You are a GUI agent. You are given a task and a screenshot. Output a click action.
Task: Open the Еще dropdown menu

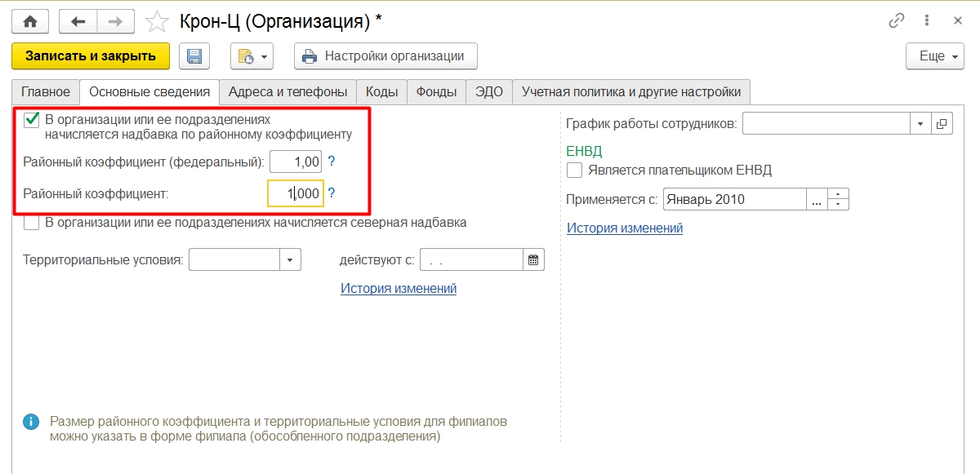tap(934, 56)
